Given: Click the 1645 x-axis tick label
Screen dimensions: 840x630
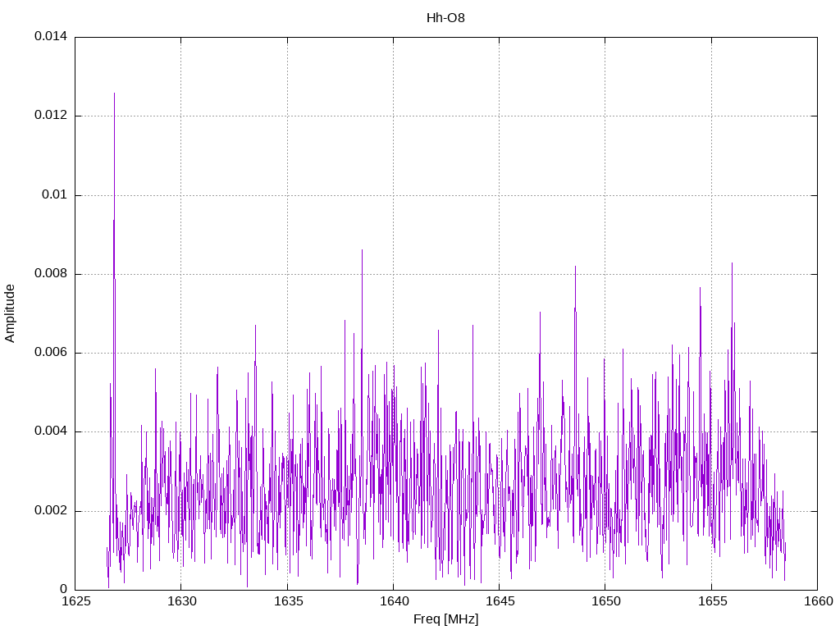Looking at the screenshot, I should [499, 601].
